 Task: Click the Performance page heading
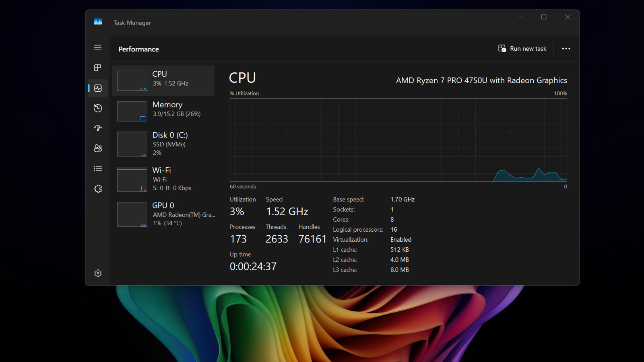pyautogui.click(x=138, y=49)
